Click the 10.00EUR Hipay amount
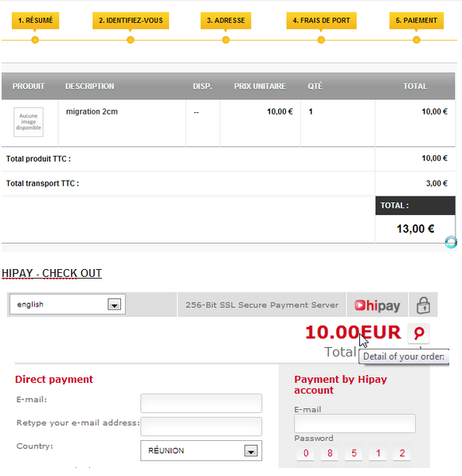Screen dimensions: 462x476 click(x=353, y=332)
